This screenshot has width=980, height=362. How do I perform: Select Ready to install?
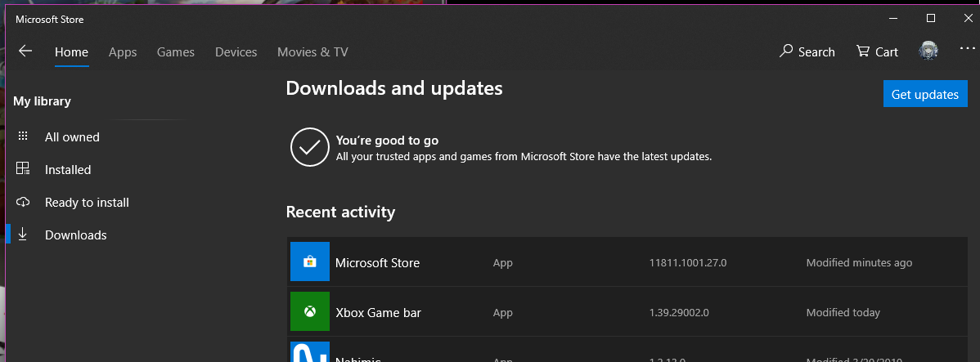(x=87, y=202)
